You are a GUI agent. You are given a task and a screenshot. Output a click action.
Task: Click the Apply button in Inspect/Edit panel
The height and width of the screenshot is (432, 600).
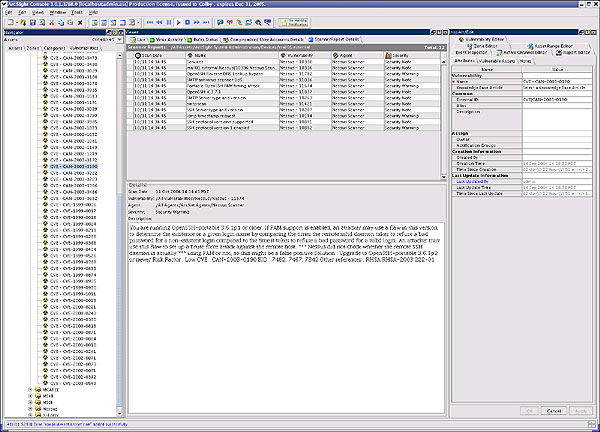point(582,411)
